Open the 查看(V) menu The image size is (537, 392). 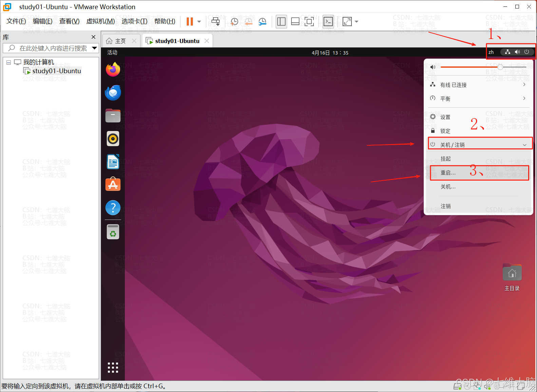click(70, 21)
